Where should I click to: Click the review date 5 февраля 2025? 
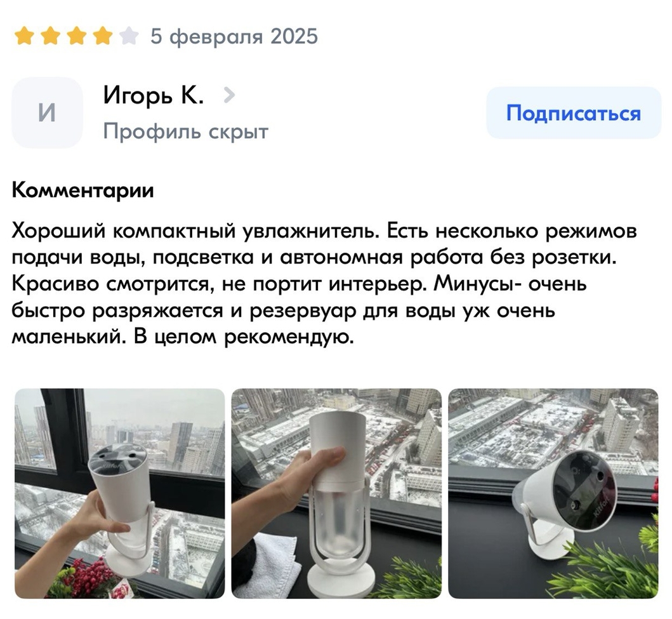[234, 36]
